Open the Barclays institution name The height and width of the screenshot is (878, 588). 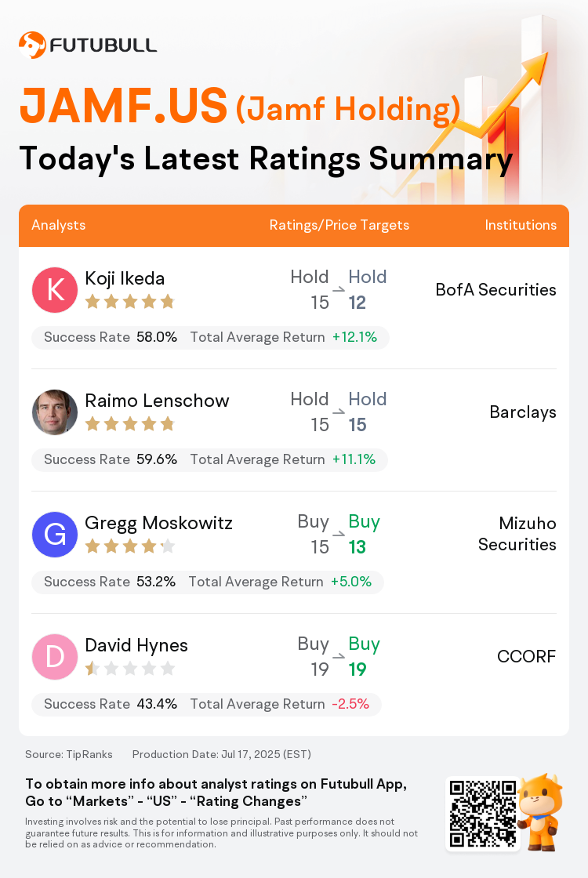tap(523, 412)
